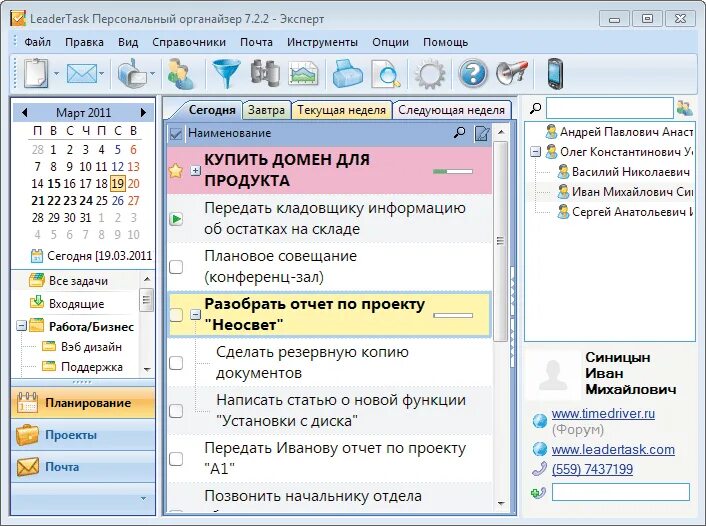This screenshot has height=526, width=706.
Task: Check the Плановое совещание task checkbox
Action: point(176,267)
